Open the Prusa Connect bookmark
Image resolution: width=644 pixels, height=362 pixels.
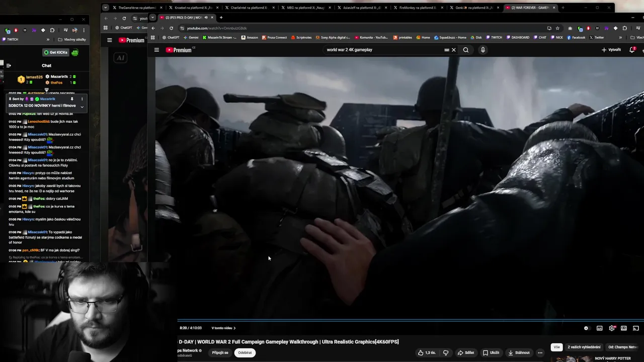pos(275,37)
